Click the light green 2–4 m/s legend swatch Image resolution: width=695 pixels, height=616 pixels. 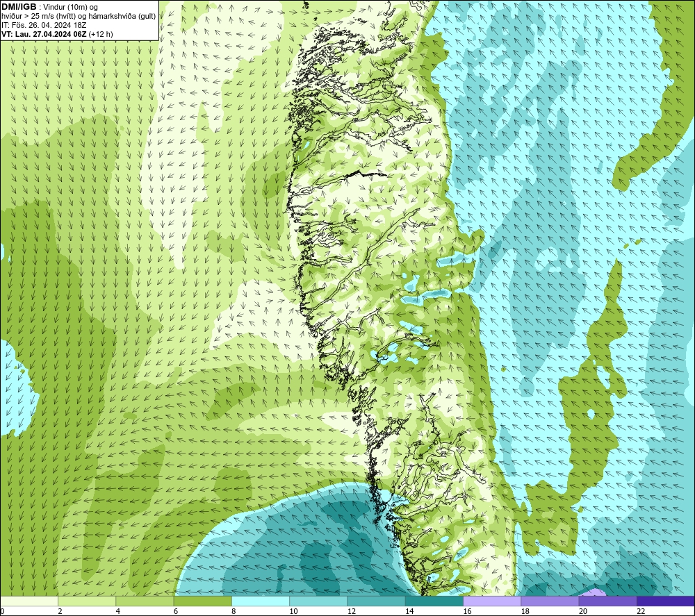87,601
